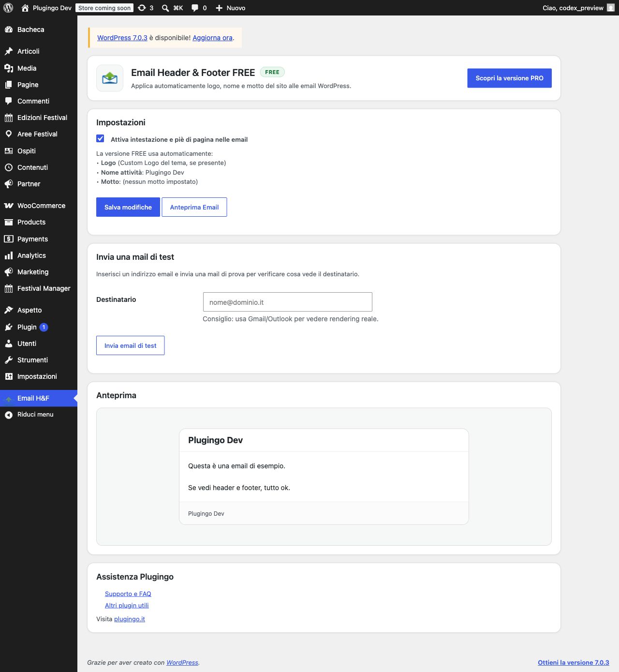Click Salva modifiche button
Screen dimensions: 619x672
pyautogui.click(x=128, y=207)
